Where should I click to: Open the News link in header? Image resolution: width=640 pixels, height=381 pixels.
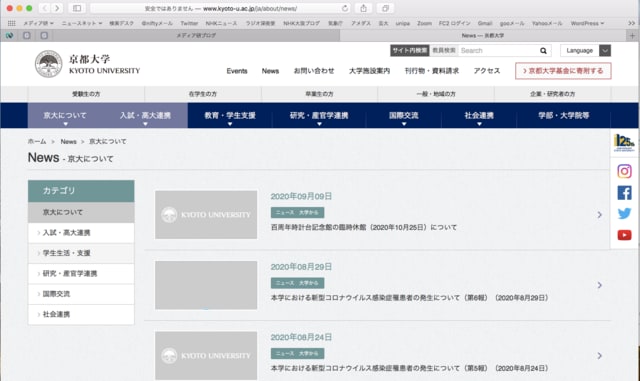coord(270,71)
